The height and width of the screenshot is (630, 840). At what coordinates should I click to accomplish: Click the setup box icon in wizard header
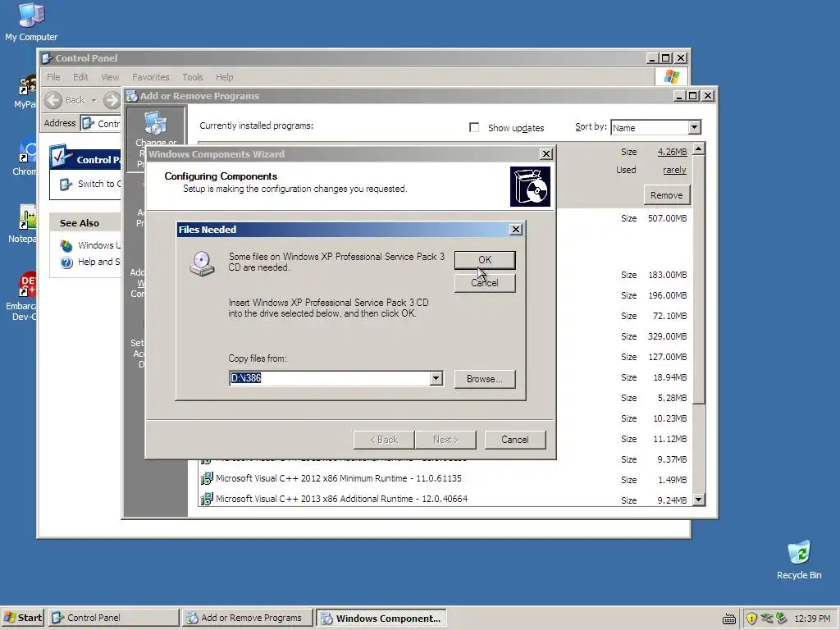[530, 186]
